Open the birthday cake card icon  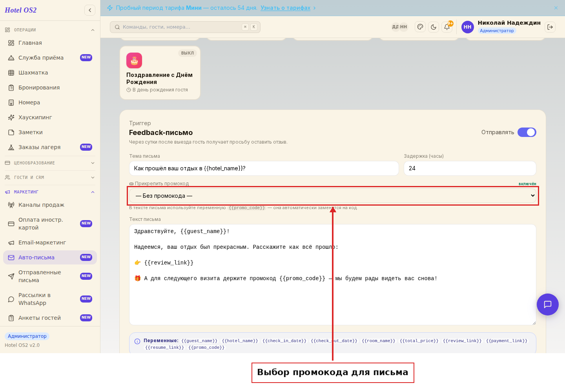[134, 60]
